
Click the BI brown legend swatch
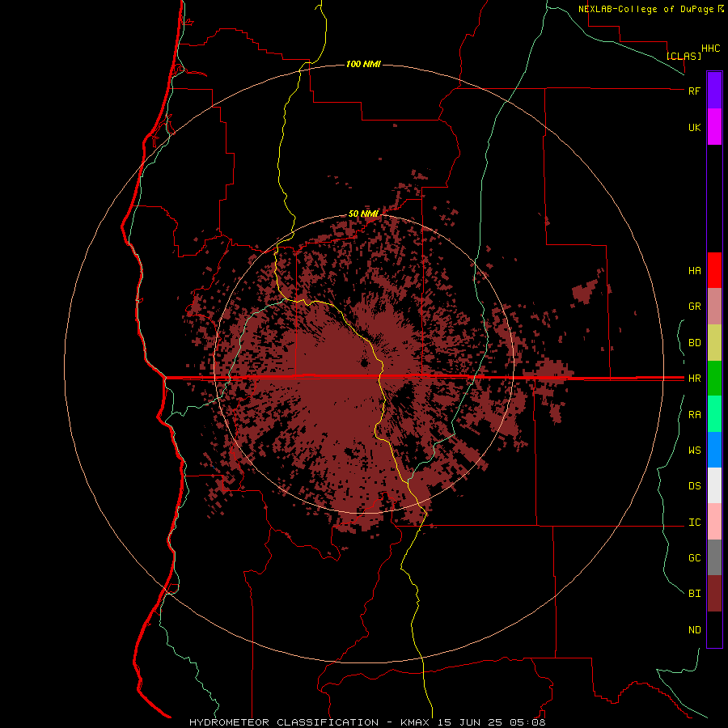click(714, 594)
